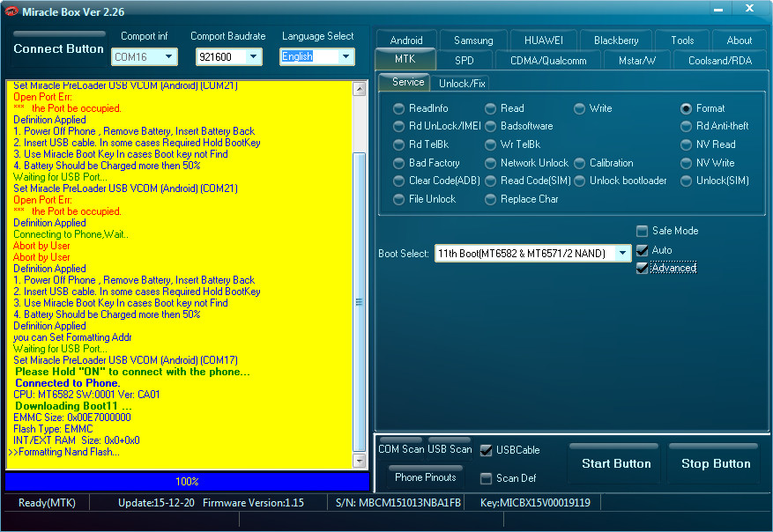Select the SPD tab
Image resolution: width=773 pixels, height=532 pixels.
pyautogui.click(x=464, y=60)
